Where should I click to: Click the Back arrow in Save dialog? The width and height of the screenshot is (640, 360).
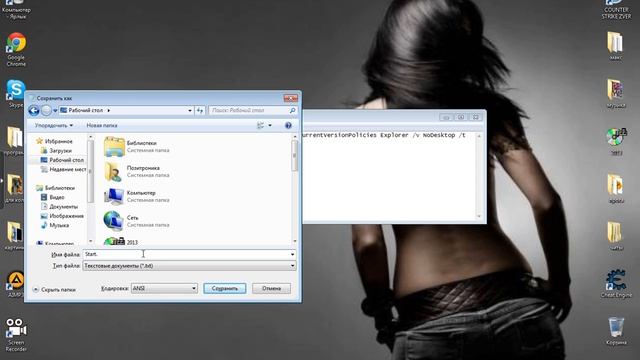click(x=34, y=111)
